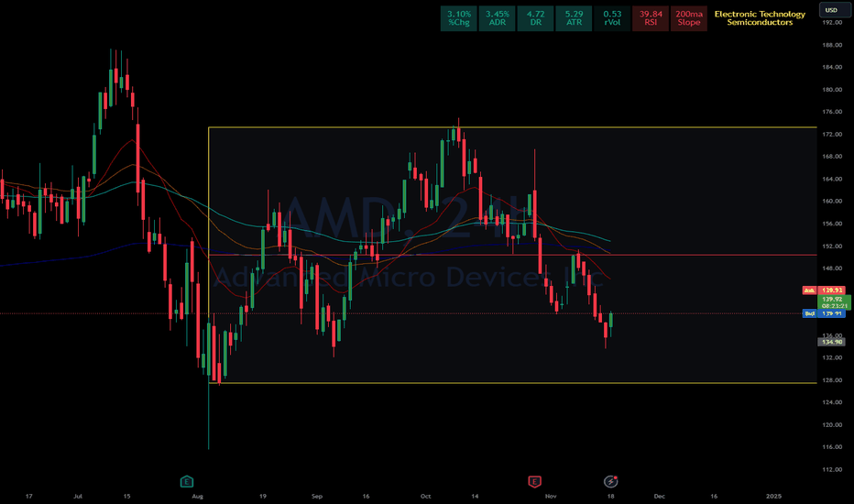Viewport: 854px width, 504px height.
Task: Click the gray 134.90 price label
Action: pyautogui.click(x=832, y=342)
